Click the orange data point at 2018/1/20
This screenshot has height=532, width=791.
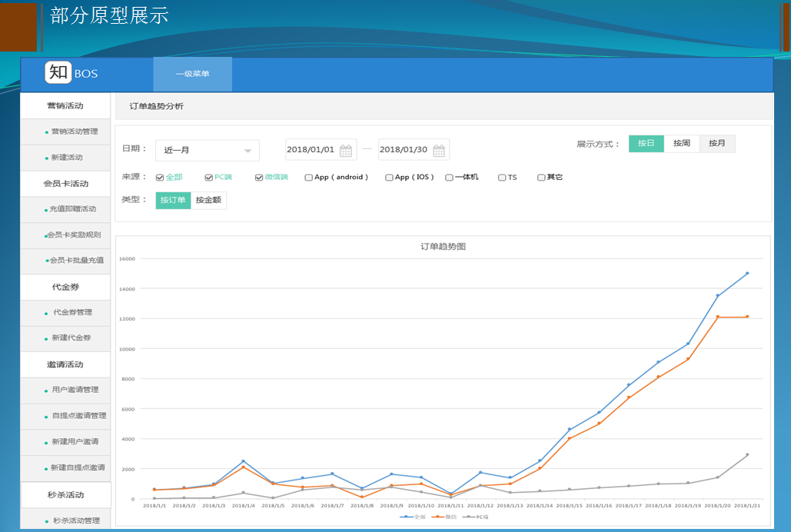coord(717,317)
